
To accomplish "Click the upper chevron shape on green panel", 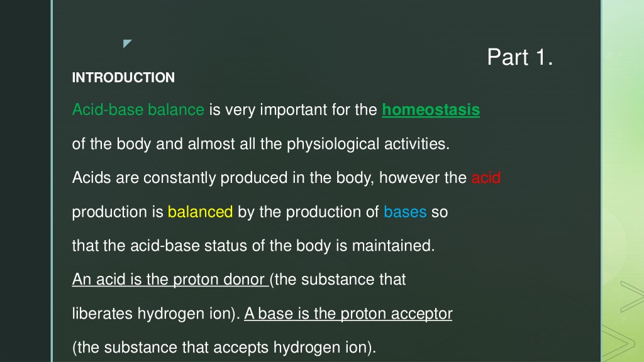I will (633, 297).
